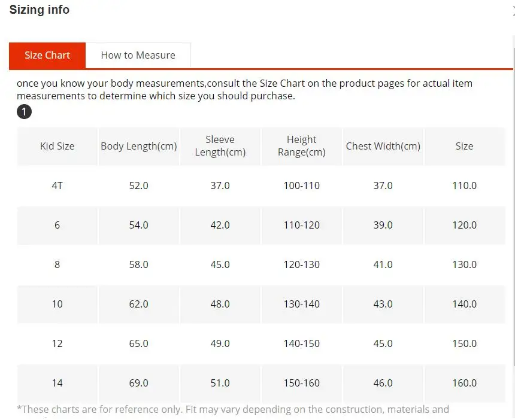Select the sleeve length value 42.0
Image resolution: width=515 pixels, height=420 pixels.
tap(220, 225)
